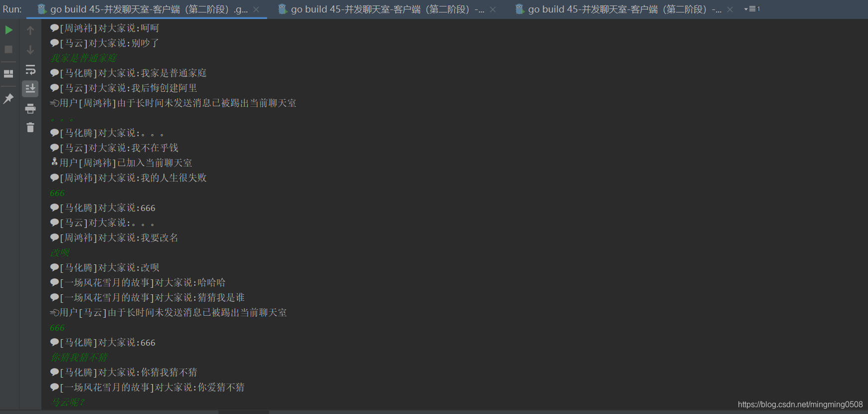Click the notice '用户[周鸿祎]已加入当前聊天室'
The image size is (868, 414).
(x=121, y=163)
